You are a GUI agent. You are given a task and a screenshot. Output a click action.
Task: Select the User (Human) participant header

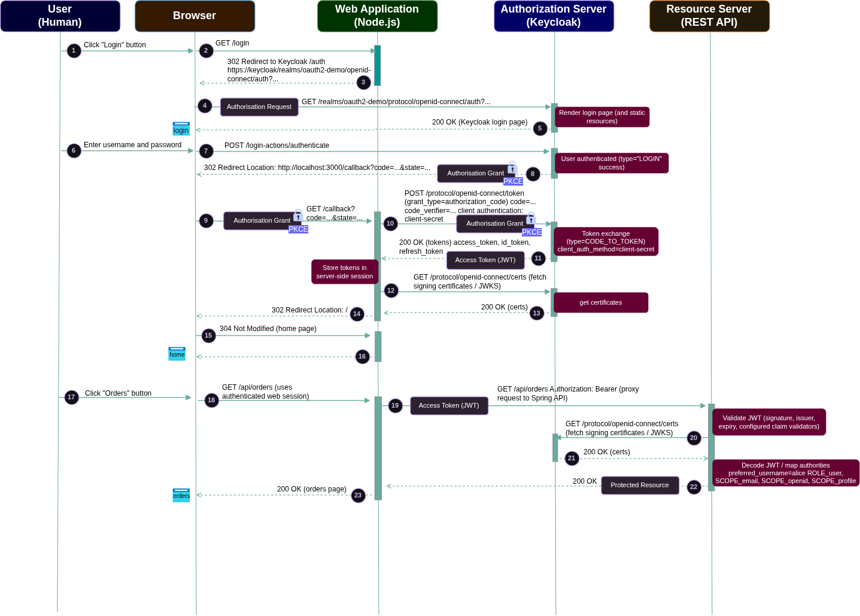[60, 16]
